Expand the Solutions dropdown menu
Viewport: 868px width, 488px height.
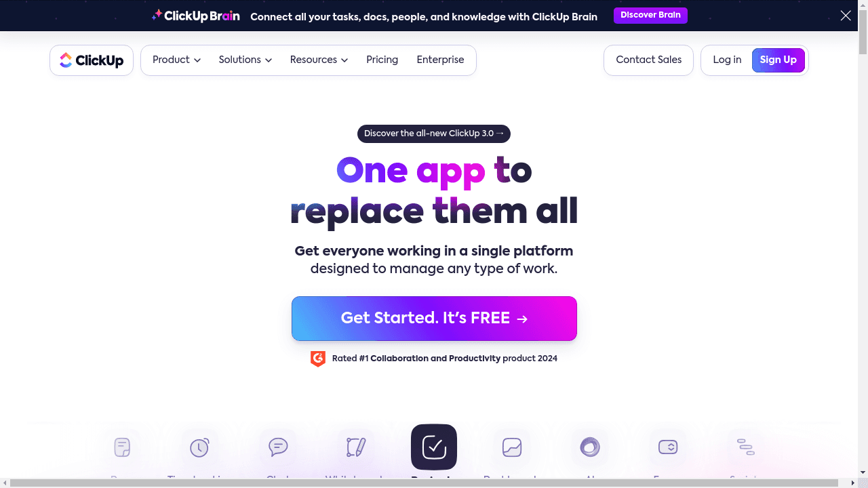(245, 60)
